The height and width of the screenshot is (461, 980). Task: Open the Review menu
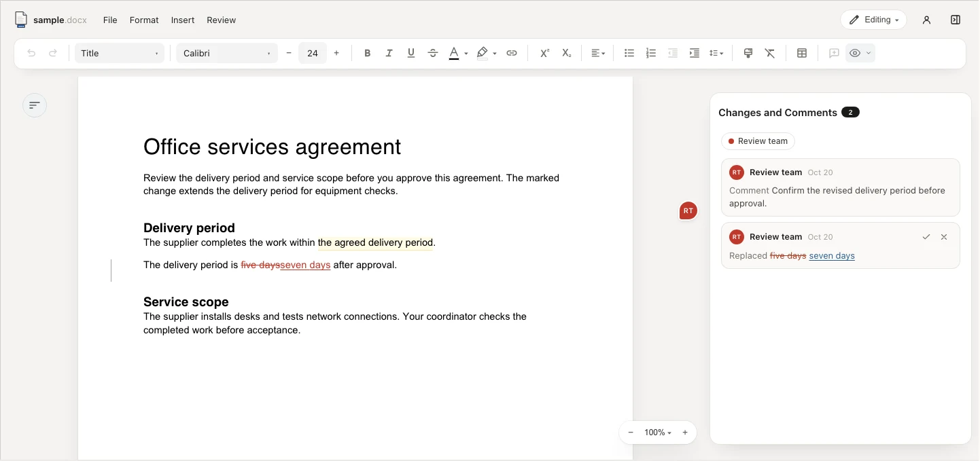(x=221, y=20)
